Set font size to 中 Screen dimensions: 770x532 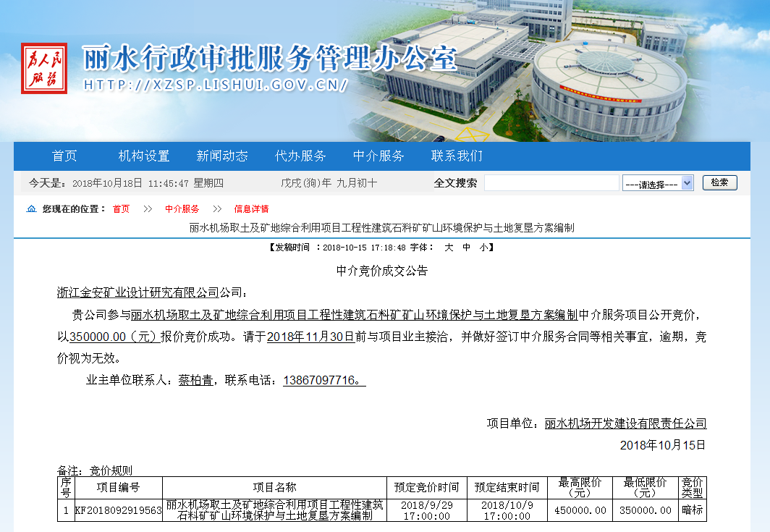pyautogui.click(x=466, y=247)
